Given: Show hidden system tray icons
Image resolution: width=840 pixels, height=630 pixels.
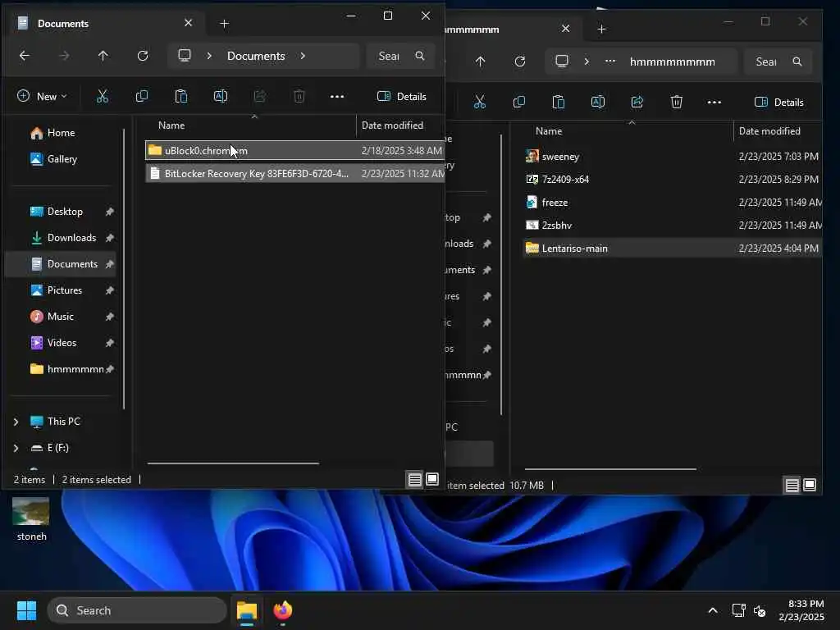Looking at the screenshot, I should [713, 610].
